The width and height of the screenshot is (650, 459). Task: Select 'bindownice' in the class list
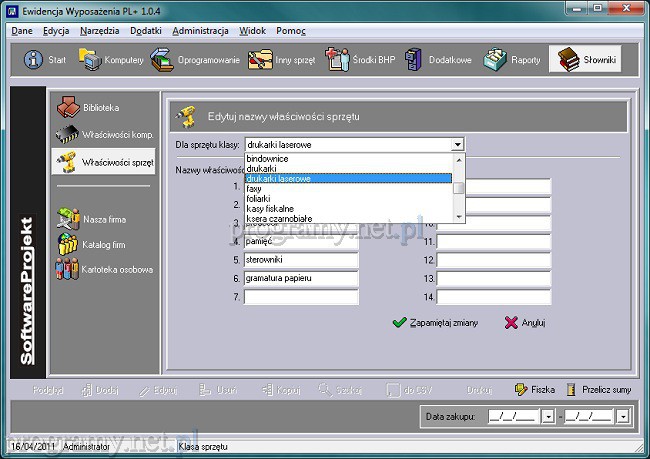tap(268, 159)
